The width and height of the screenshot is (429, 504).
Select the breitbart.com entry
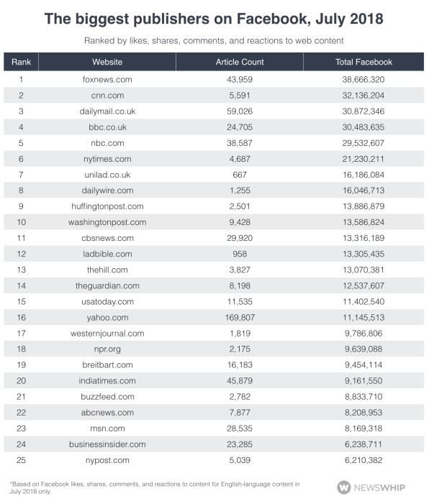(x=107, y=365)
